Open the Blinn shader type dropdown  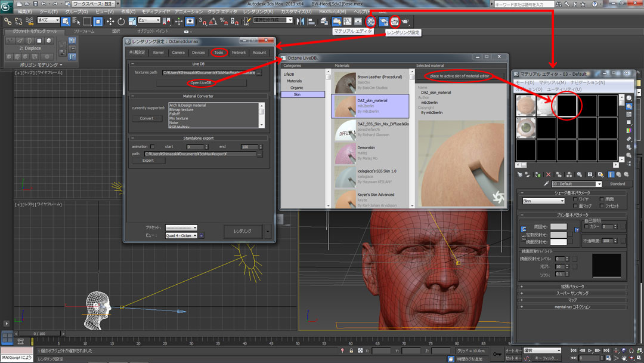coord(543,201)
